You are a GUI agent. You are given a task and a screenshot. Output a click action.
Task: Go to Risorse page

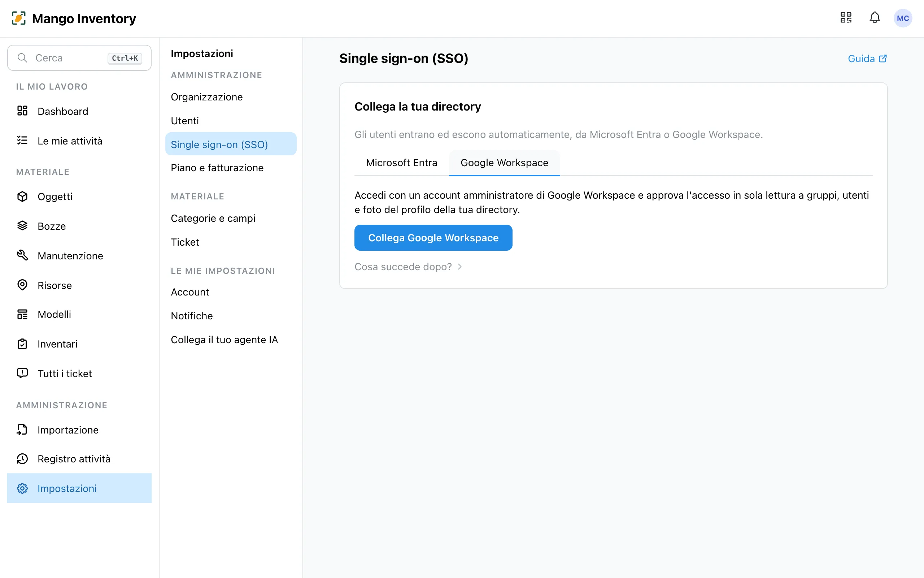coord(79,285)
